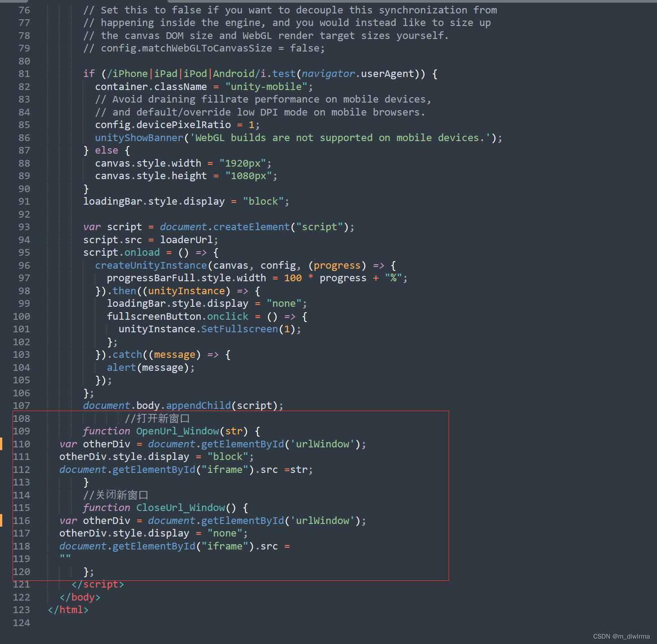Click 'loaderUrl' on line 94

(x=186, y=240)
